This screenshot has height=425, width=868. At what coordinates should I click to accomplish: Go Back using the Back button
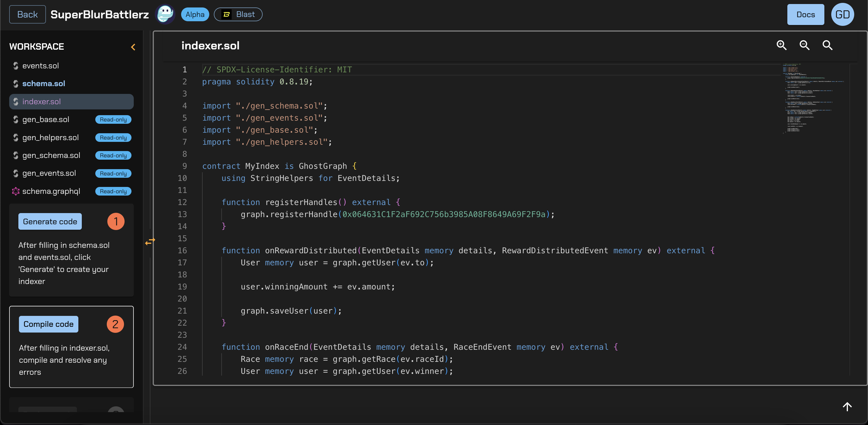click(x=27, y=14)
